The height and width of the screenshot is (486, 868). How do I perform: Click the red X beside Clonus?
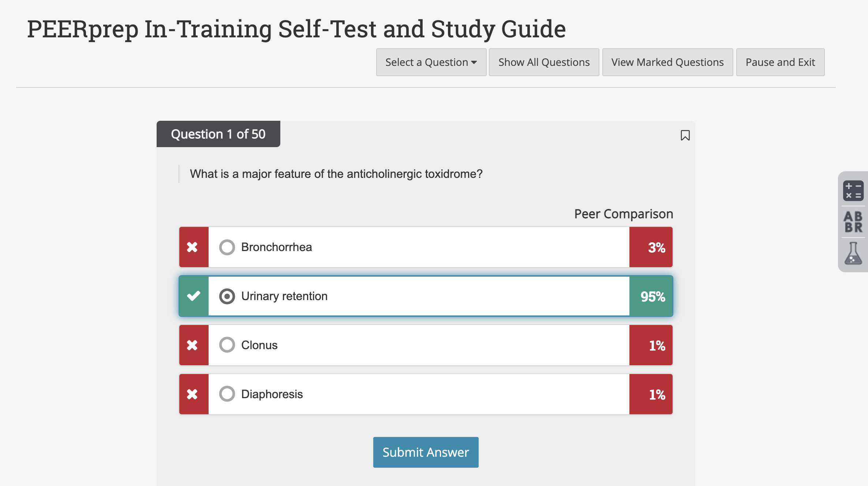point(192,345)
